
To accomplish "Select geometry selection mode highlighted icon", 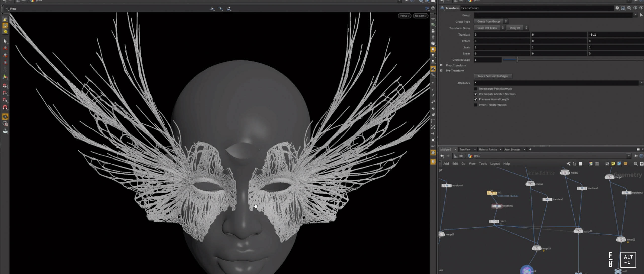I will [x=5, y=26].
